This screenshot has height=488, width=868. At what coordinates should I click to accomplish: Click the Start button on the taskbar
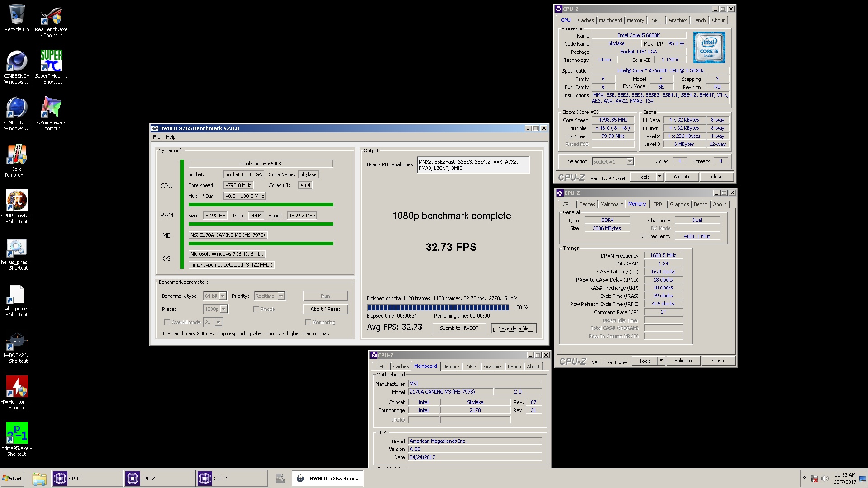(13, 478)
